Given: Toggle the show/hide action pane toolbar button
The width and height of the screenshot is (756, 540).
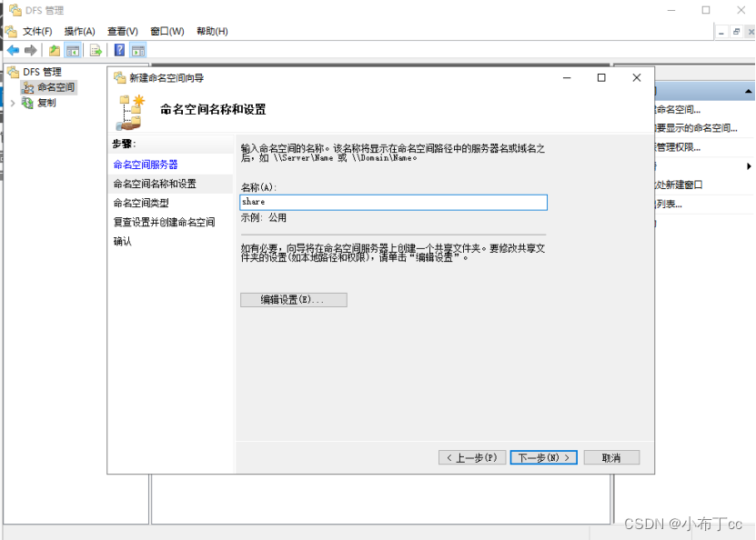Looking at the screenshot, I should (136, 50).
